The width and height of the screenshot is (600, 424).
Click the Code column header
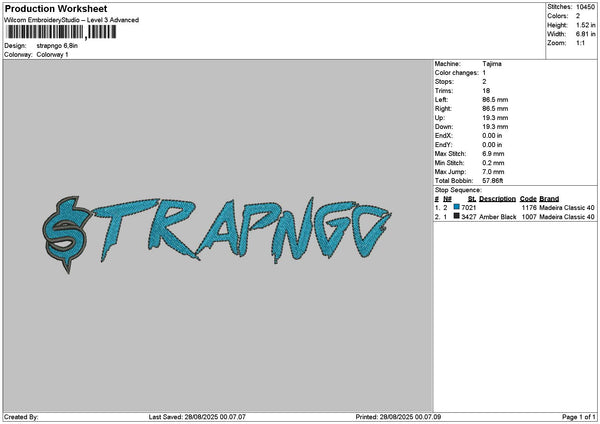[528, 199]
